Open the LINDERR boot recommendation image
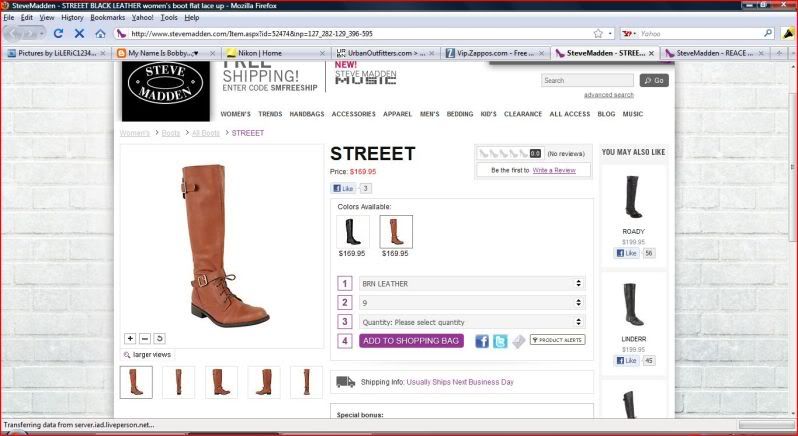798x436 pixels. (x=633, y=305)
